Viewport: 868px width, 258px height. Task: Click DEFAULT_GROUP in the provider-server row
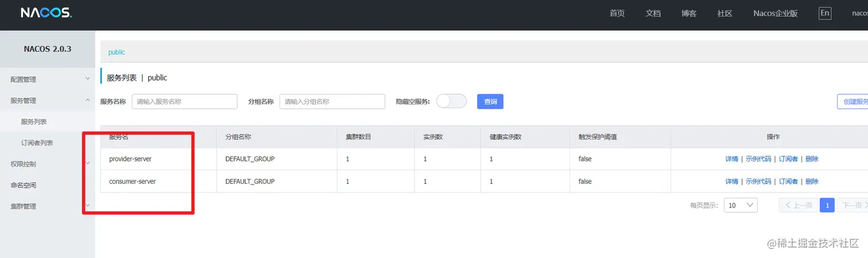[x=250, y=159]
